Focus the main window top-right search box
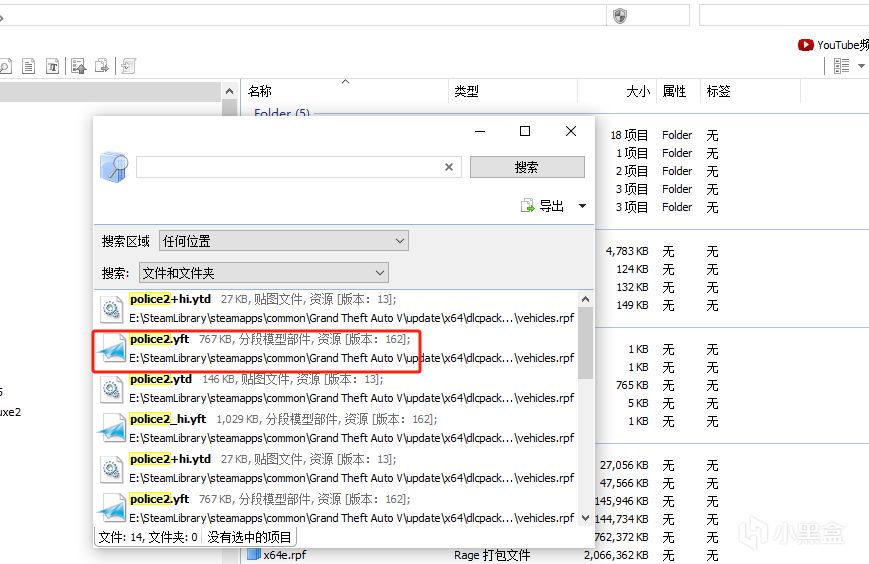The width and height of the screenshot is (869, 564). 784,16
